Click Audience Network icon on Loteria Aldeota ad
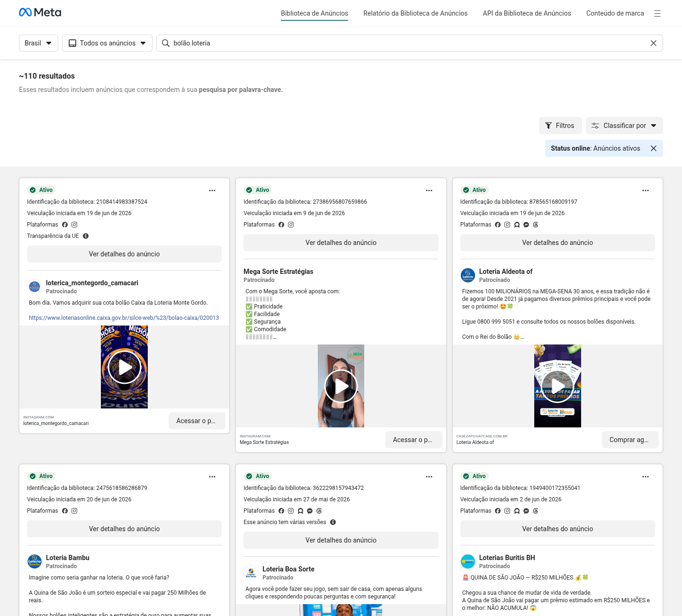 [x=517, y=225]
